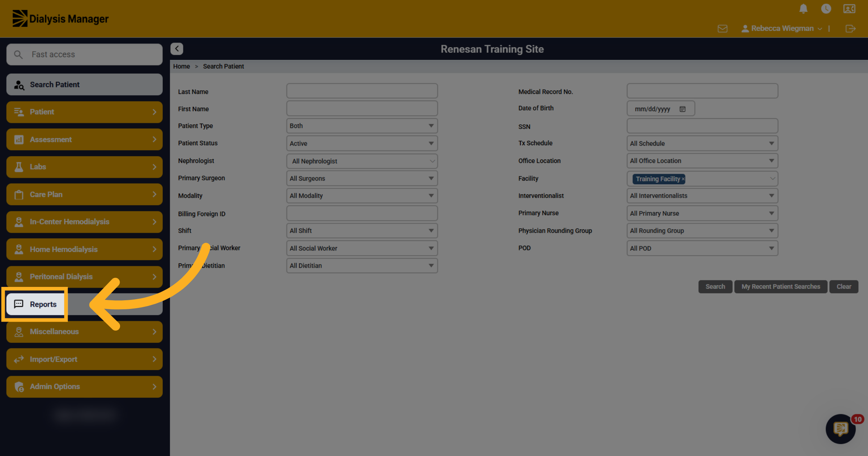This screenshot has height=456, width=868.
Task: Click the clock history icon
Action: click(x=826, y=9)
